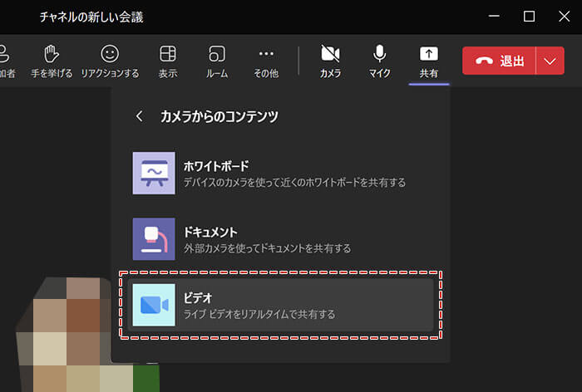The width and height of the screenshot is (582, 392).
Task: Choose ビデオ live video option text
Action: 198,298
